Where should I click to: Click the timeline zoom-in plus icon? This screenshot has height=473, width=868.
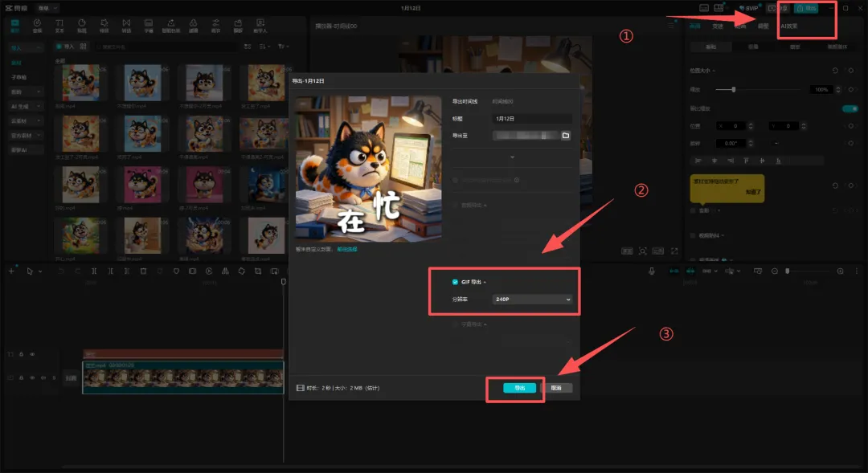[841, 271]
